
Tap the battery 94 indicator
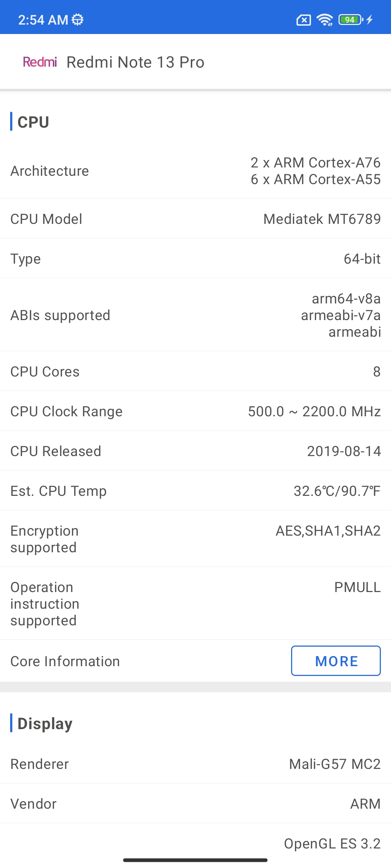coord(350,20)
